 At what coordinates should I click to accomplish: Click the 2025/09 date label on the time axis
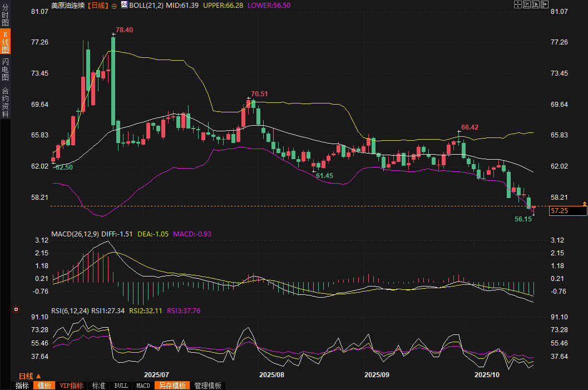pyautogui.click(x=377, y=375)
